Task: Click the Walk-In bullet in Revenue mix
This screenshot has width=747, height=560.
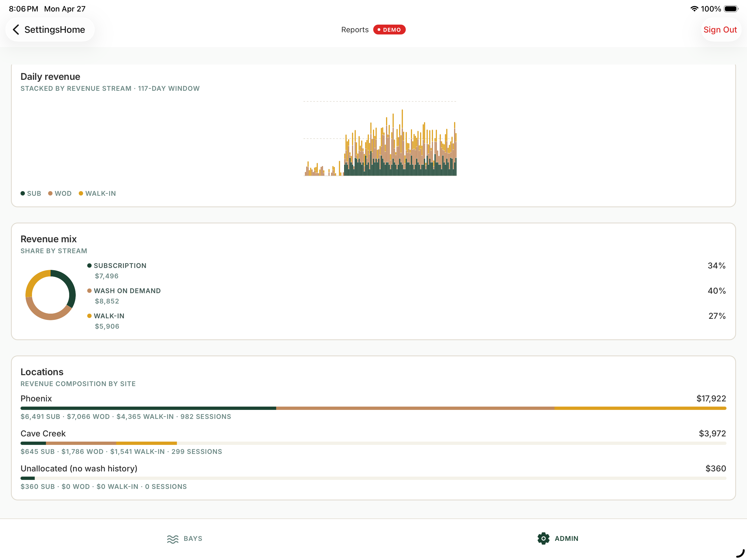Action: pyautogui.click(x=89, y=316)
